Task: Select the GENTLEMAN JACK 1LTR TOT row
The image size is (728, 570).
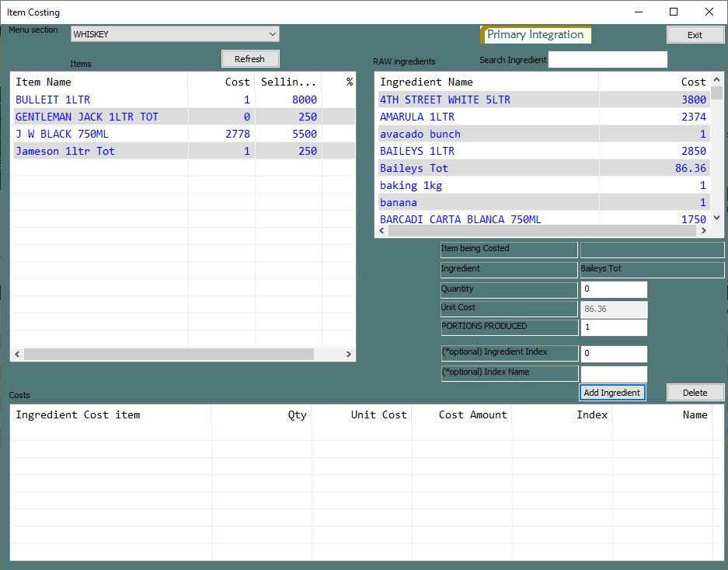Action: [184, 117]
